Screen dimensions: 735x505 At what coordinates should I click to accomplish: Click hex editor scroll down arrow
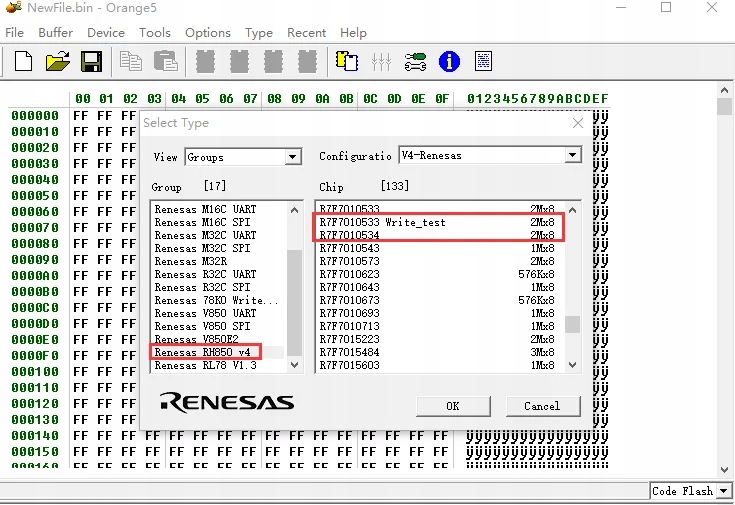pos(724,469)
